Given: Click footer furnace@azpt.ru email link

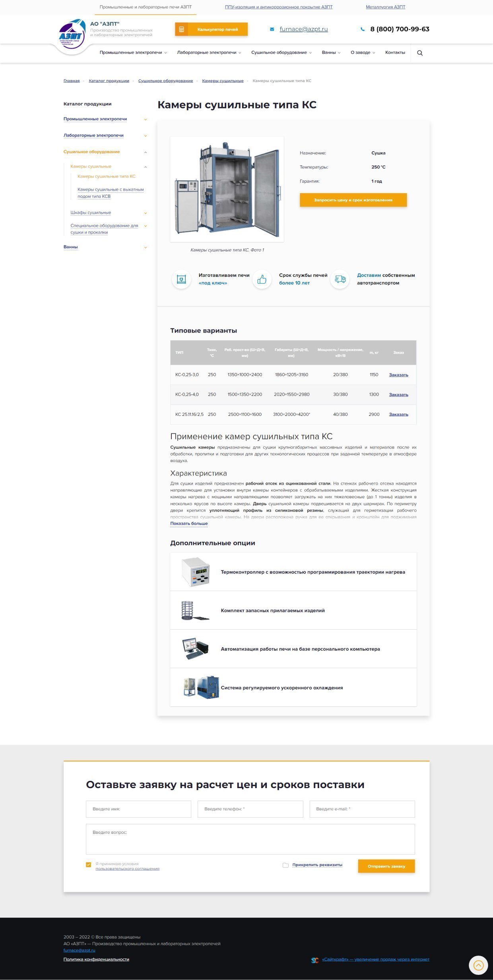Looking at the screenshot, I should tap(79, 950).
